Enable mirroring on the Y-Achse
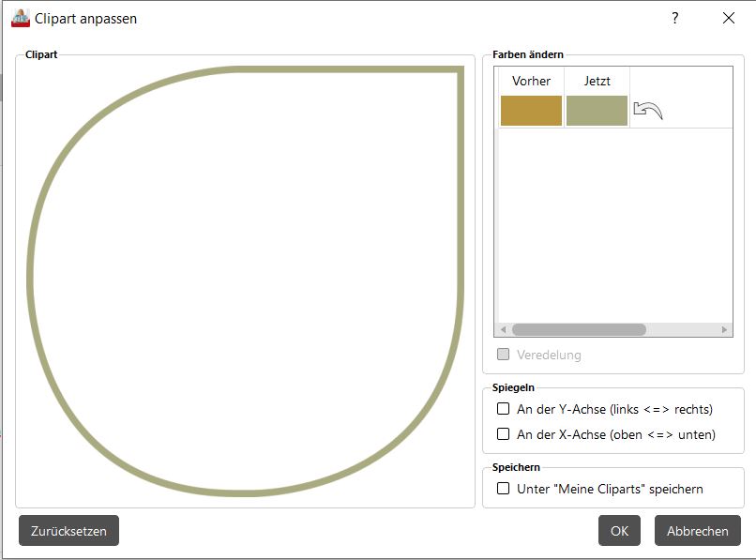The image size is (756, 560). point(504,409)
